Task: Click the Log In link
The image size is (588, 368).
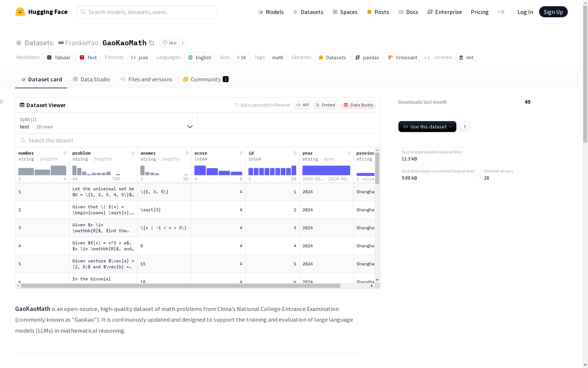Action: [x=525, y=12]
